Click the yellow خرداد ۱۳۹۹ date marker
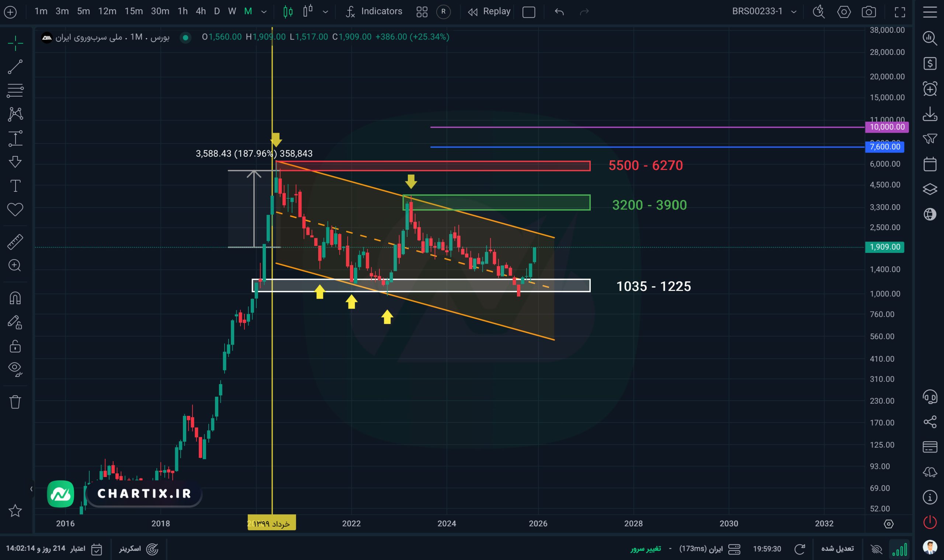 [x=271, y=523]
